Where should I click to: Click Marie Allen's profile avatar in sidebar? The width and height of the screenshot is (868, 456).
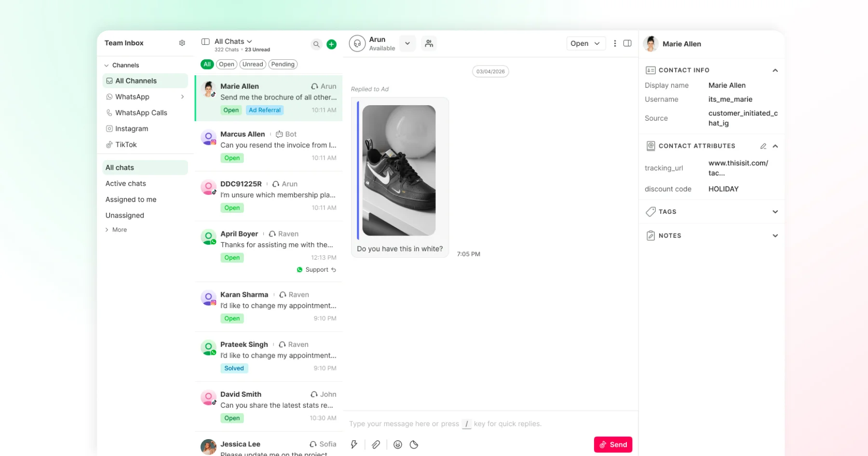tap(651, 44)
